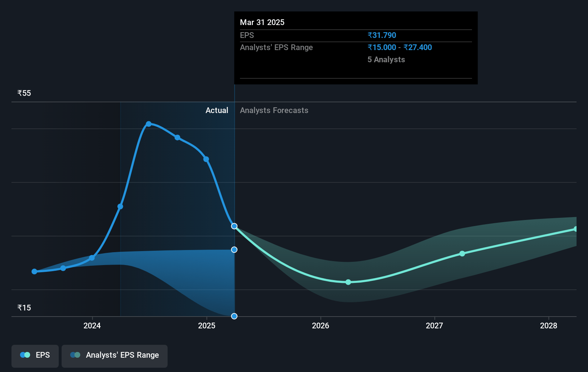
Task: Click the 2027 x-axis label
Action: (x=434, y=325)
